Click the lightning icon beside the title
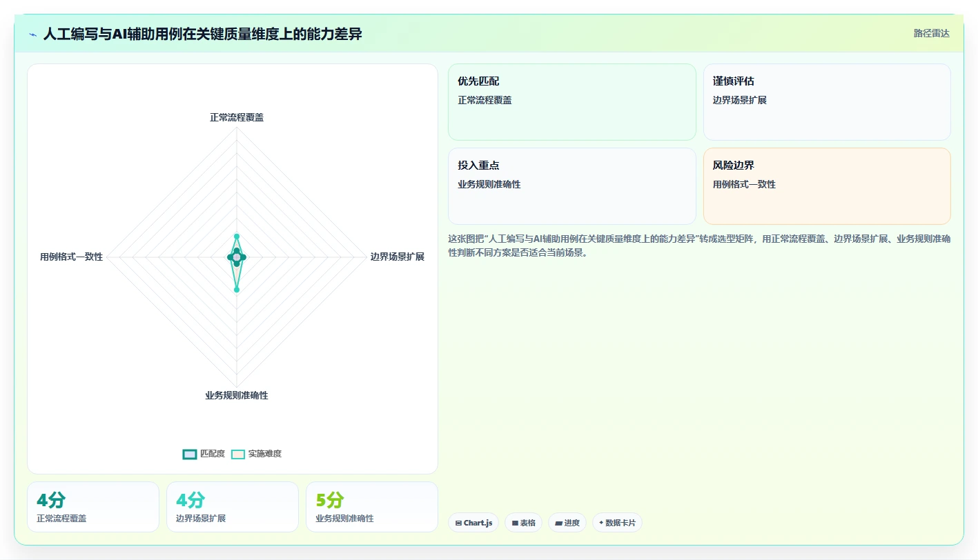 pyautogui.click(x=32, y=34)
